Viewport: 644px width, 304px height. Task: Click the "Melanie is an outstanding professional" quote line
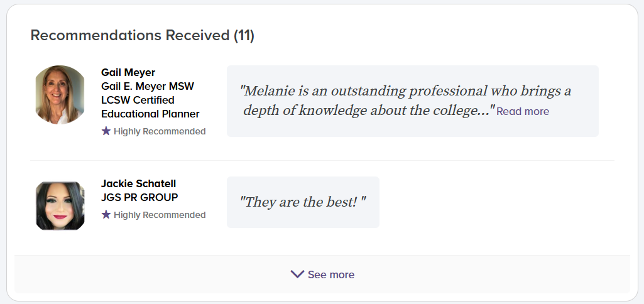pos(405,91)
